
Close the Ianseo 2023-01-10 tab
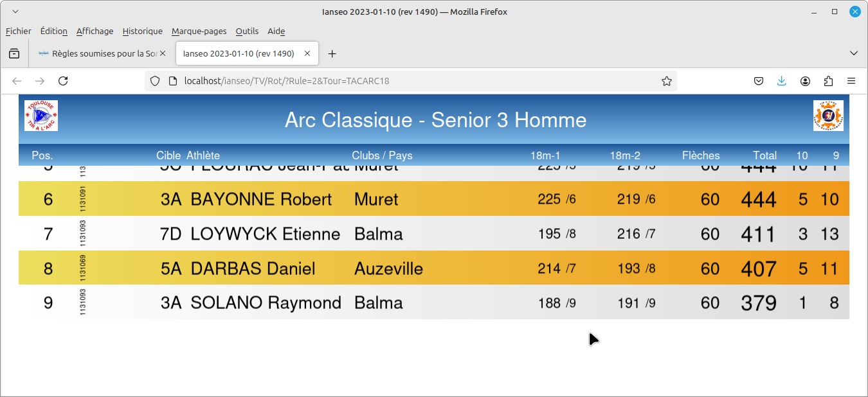tap(307, 54)
